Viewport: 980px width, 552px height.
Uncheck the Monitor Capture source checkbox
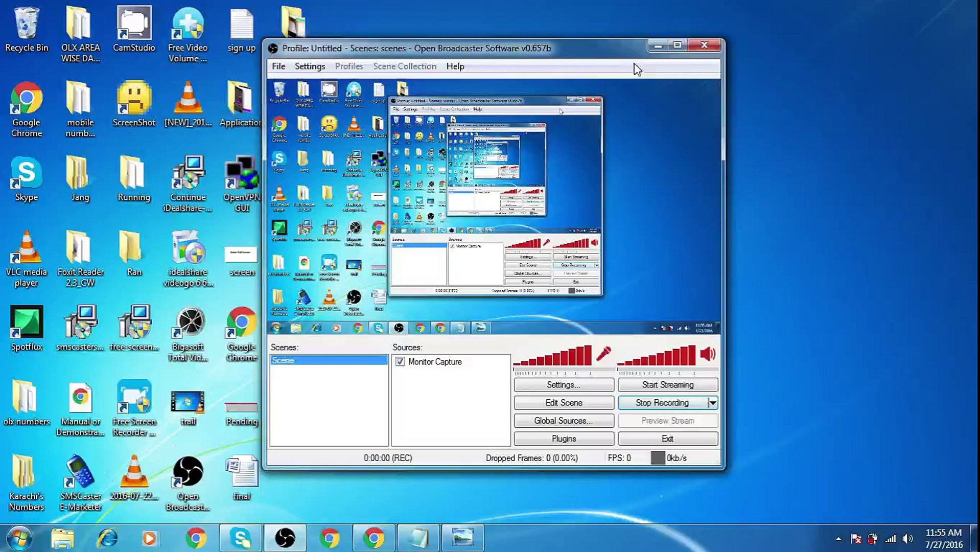400,362
